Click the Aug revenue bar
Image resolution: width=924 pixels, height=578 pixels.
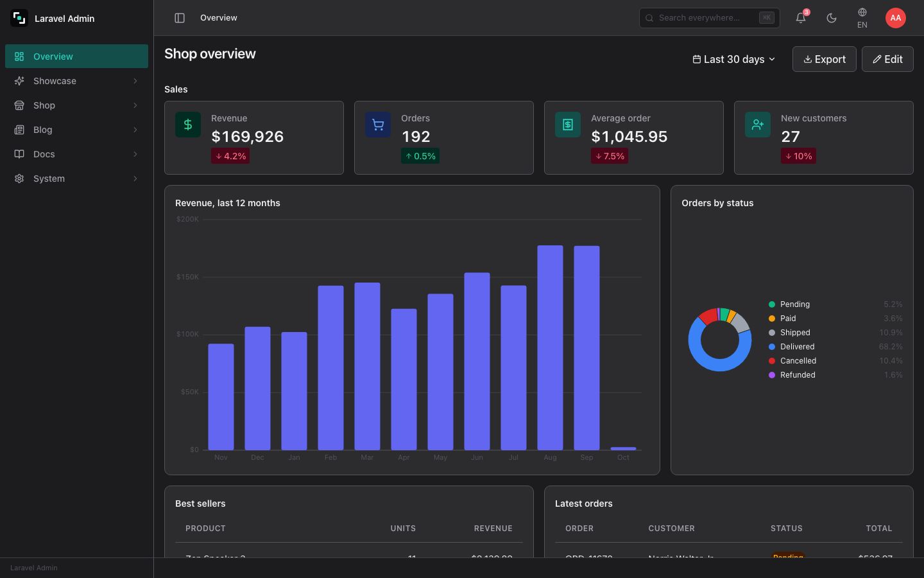(x=550, y=347)
